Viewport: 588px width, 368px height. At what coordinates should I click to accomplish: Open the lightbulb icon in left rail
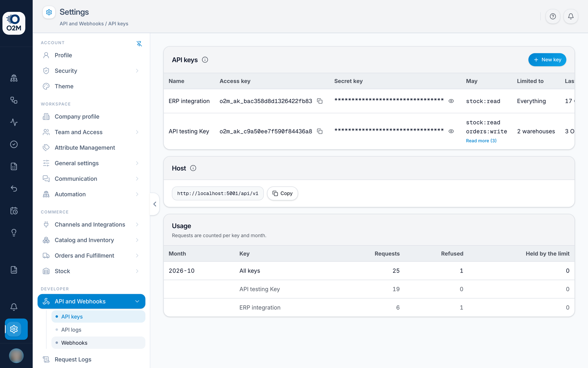(14, 233)
